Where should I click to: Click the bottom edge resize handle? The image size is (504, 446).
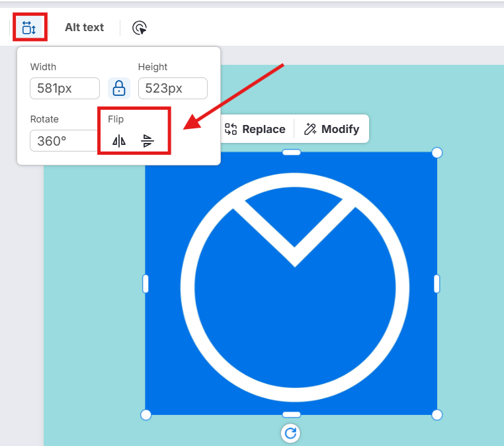click(291, 414)
